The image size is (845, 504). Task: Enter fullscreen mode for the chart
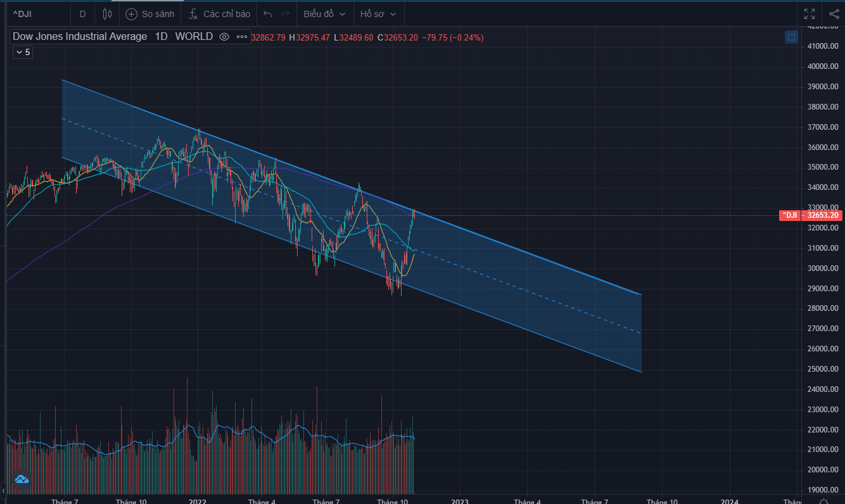click(x=810, y=13)
